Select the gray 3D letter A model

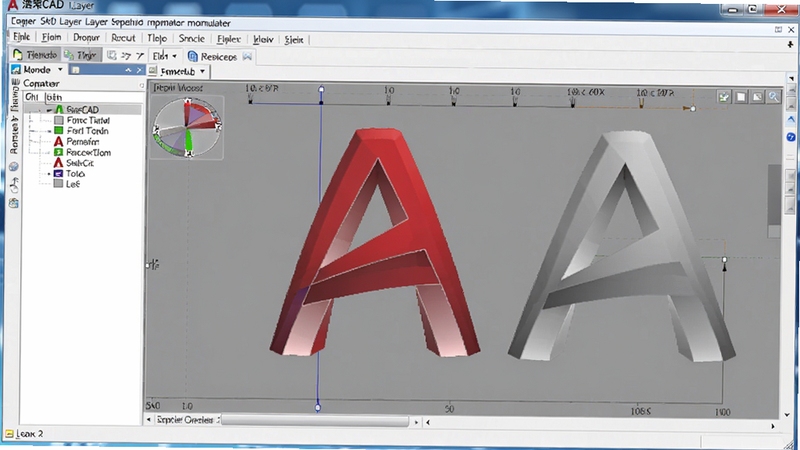point(622,247)
